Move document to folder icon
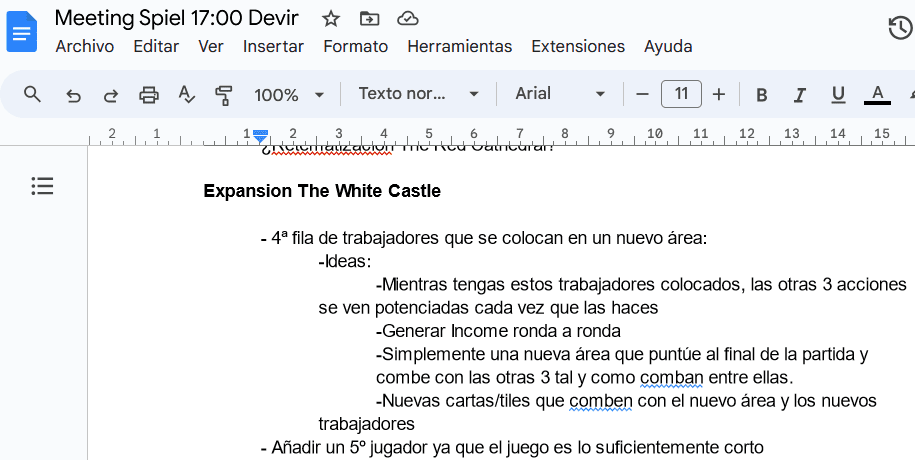The height and width of the screenshot is (460, 915). pos(369,19)
